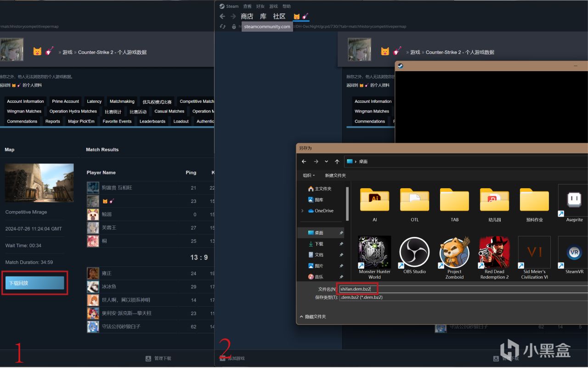Click 新建文件夹 to create a folder
This screenshot has height=371, width=588.
pyautogui.click(x=335, y=175)
